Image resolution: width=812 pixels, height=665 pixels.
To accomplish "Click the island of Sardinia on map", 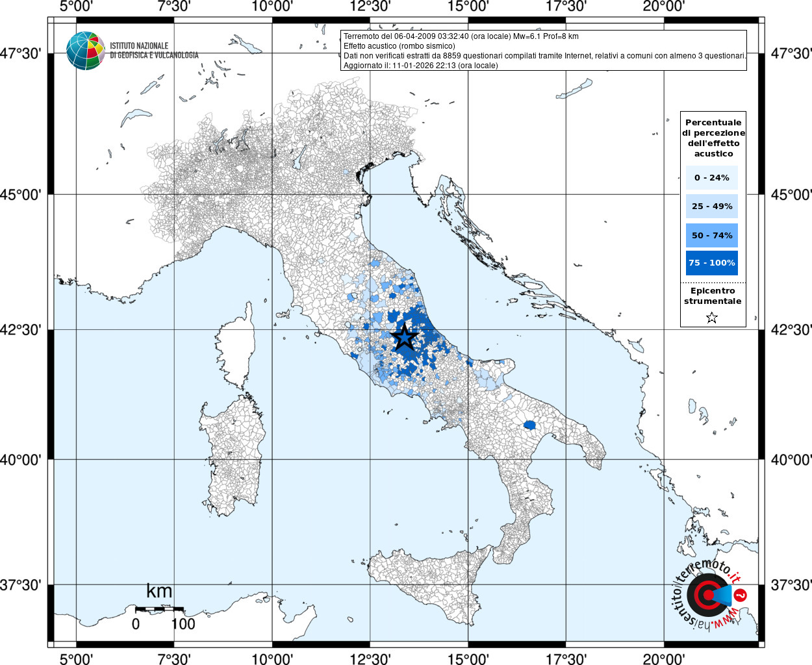I will tap(233, 455).
